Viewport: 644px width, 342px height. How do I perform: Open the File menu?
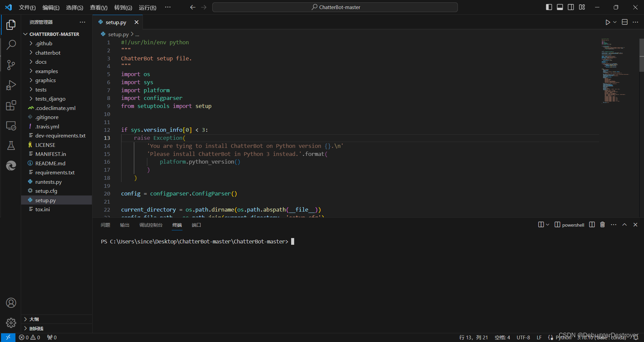pyautogui.click(x=27, y=7)
